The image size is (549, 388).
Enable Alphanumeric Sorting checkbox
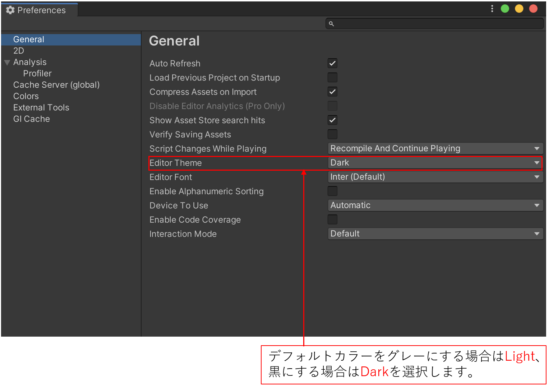coord(332,191)
